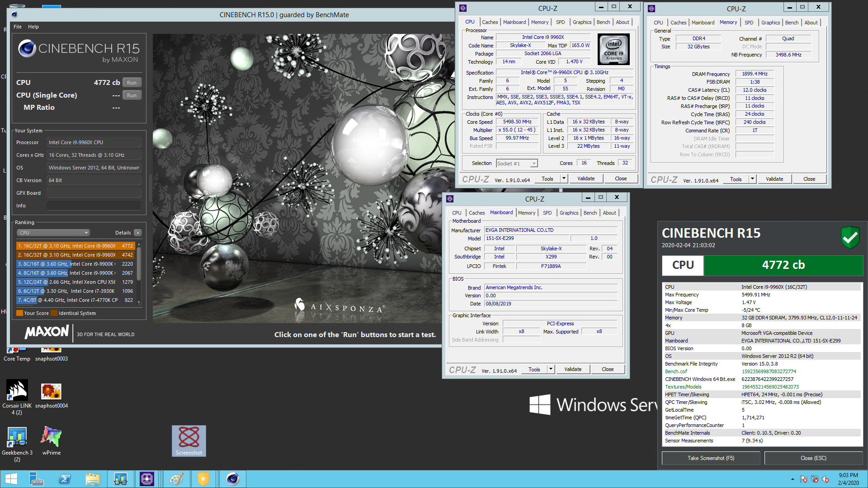Viewport: 868px width, 488px height.
Task: Click the Tools button in CPU-Z CPU window
Action: click(547, 178)
